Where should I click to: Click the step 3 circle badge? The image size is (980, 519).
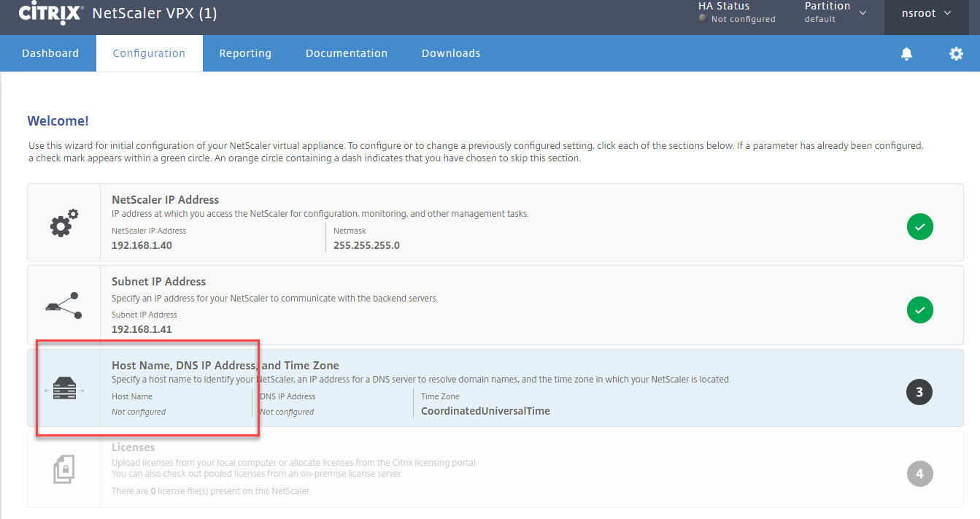point(919,392)
